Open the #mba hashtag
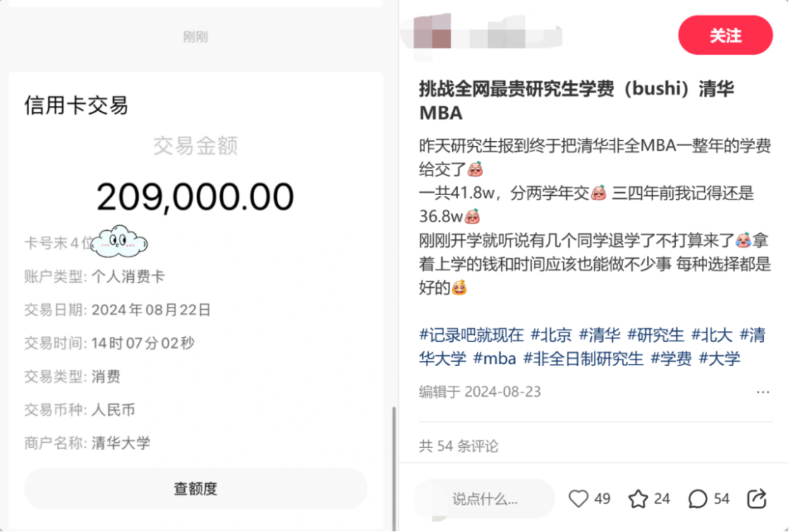The image size is (789, 532). coord(495,359)
